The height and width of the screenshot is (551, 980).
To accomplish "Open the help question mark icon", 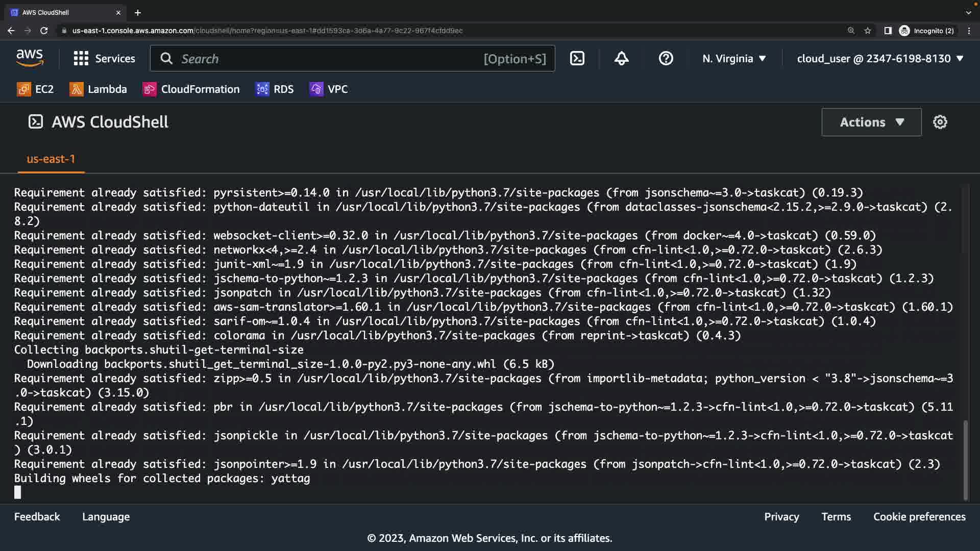I will 666,59.
